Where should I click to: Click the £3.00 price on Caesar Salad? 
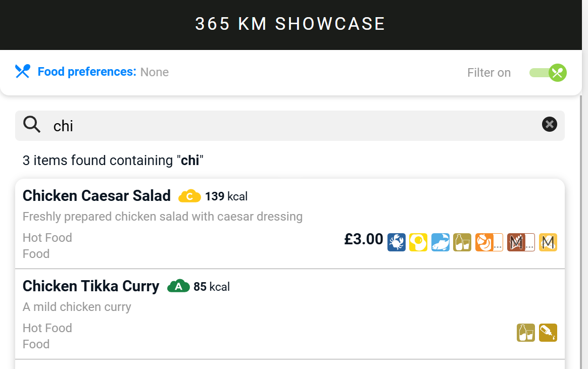(x=364, y=240)
